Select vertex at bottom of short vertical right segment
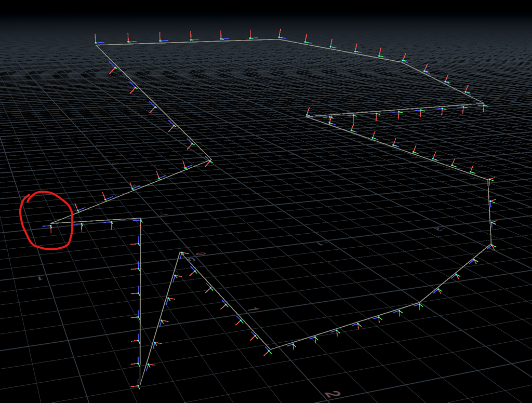Image resolution: width=532 pixels, height=403 pixels. (491, 245)
